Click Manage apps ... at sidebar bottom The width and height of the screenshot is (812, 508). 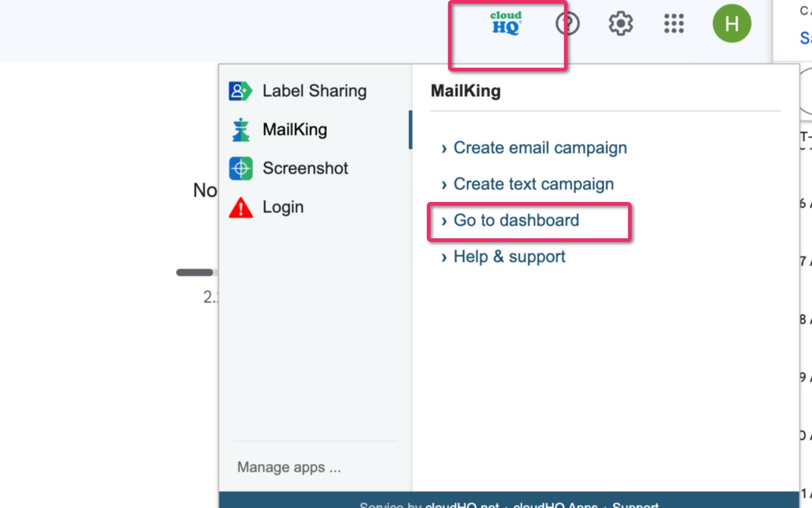click(x=289, y=467)
